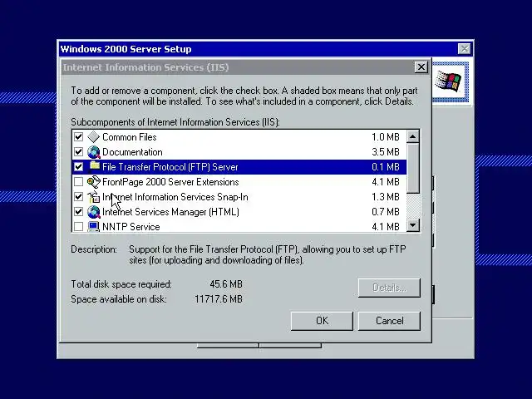Uncheck Internet Information Services Snap-In checkbox

[78, 197]
